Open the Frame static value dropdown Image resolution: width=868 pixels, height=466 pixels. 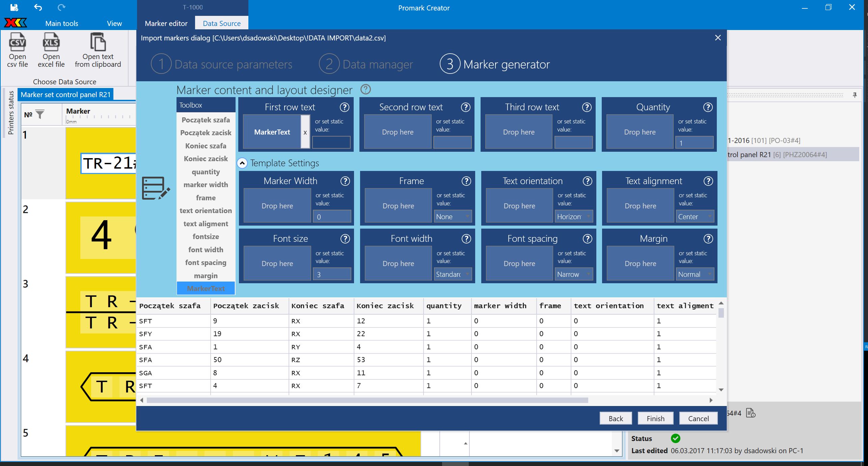tap(453, 216)
